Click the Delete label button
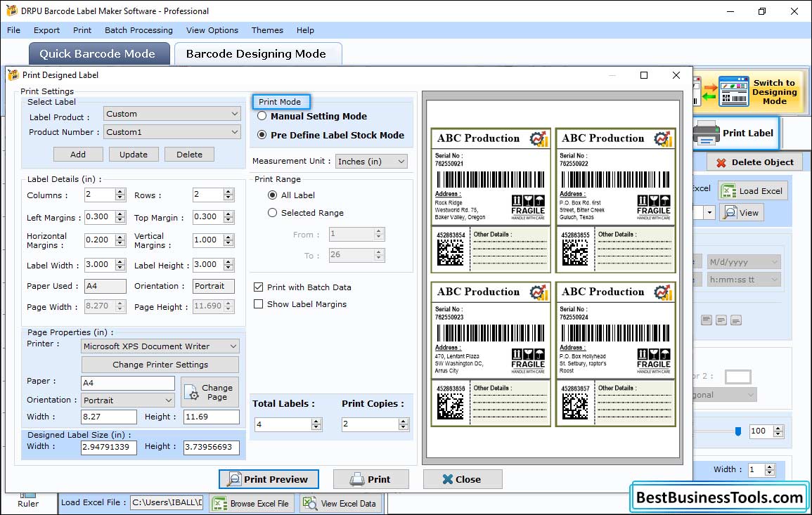The height and width of the screenshot is (515, 812). (190, 155)
